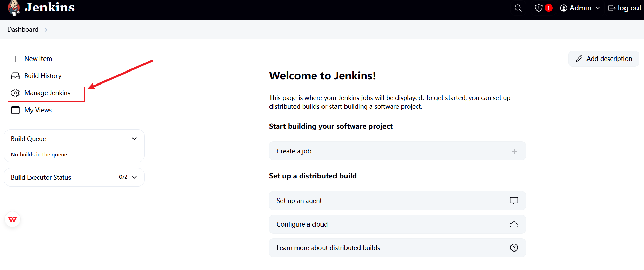Open Build History in the sidebar
The width and height of the screenshot is (644, 270).
(43, 76)
